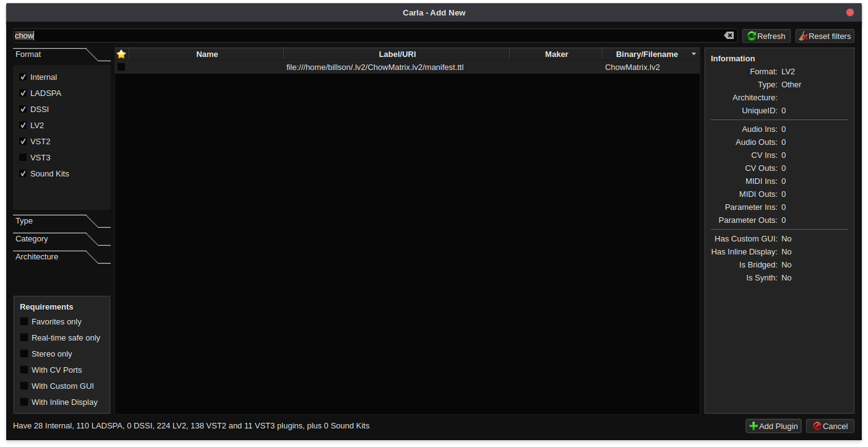The height and width of the screenshot is (447, 868).
Task: Cancel the Add New dialog
Action: coord(830,426)
